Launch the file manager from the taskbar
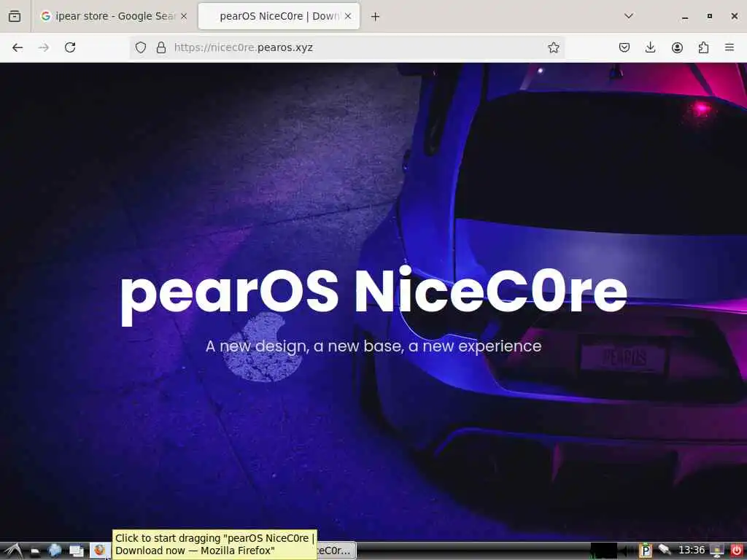Screen dimensions: 747x560 pos(35,551)
